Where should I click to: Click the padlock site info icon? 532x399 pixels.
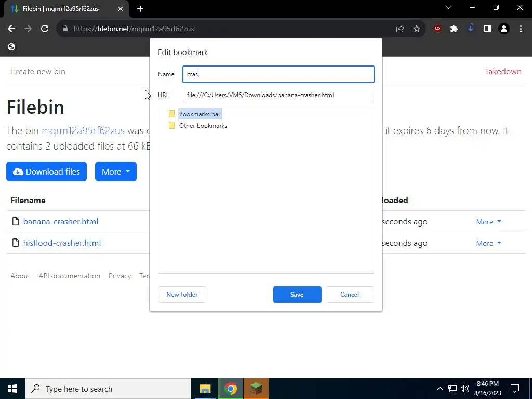coord(65,29)
